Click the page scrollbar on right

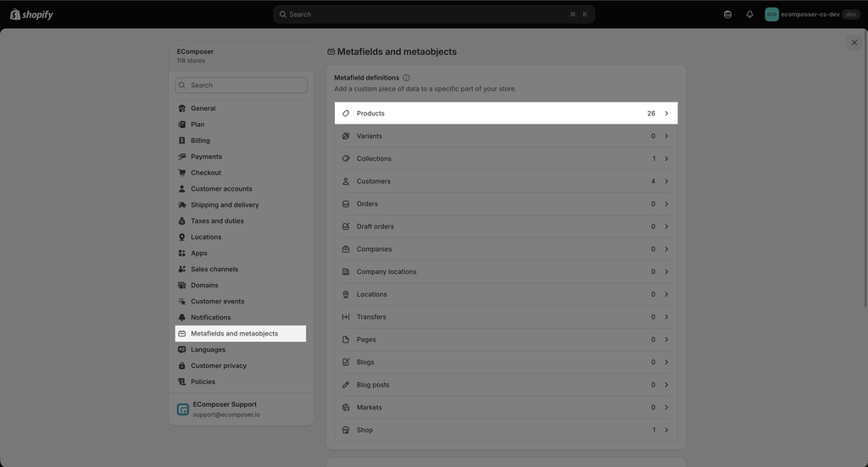click(x=865, y=168)
